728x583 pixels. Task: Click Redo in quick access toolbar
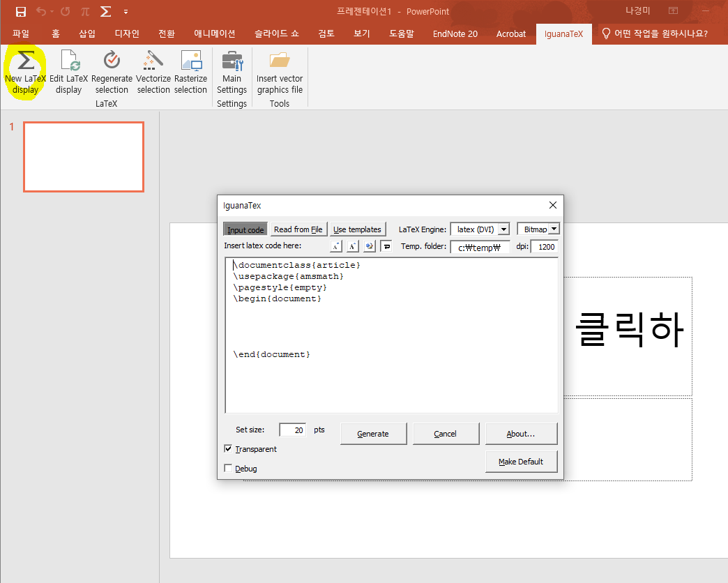[65, 12]
